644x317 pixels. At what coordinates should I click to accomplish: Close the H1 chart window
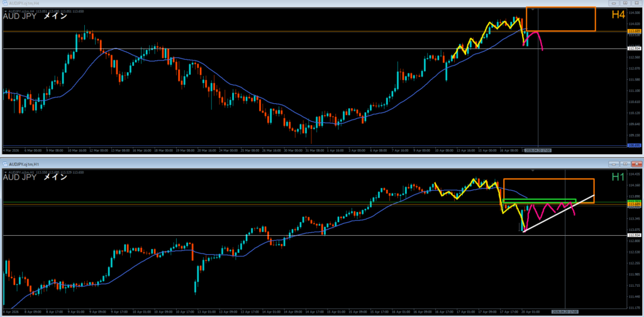[x=637, y=164]
